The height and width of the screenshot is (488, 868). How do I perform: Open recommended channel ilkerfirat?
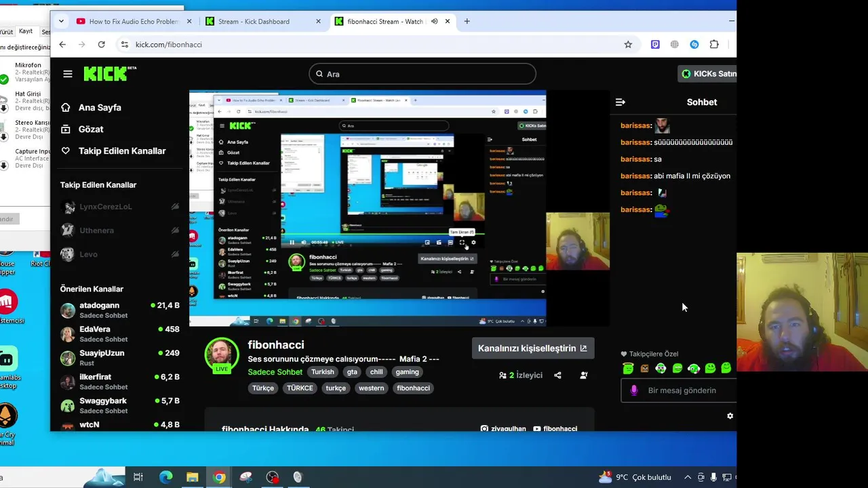tap(119, 382)
